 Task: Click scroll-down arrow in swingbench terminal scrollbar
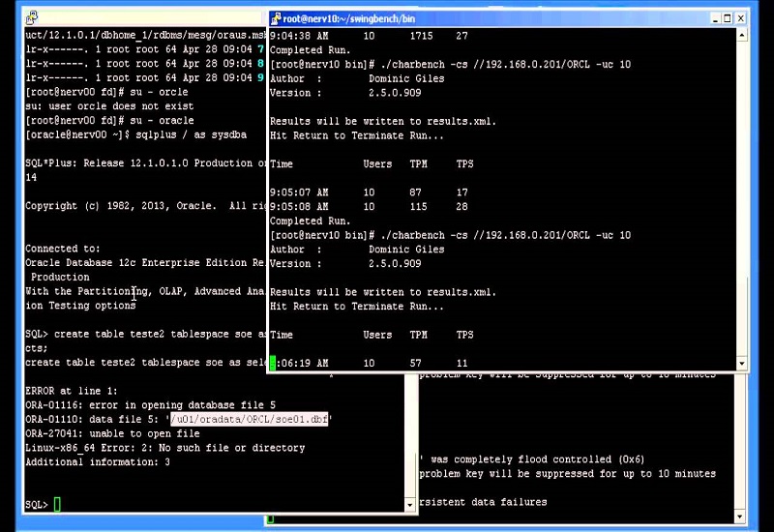point(742,364)
